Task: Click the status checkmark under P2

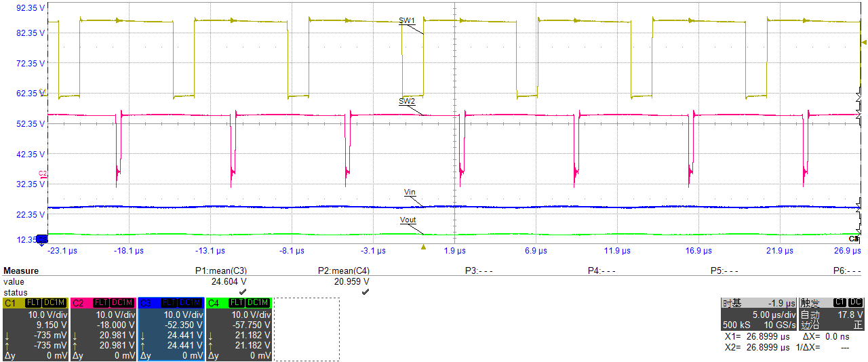Action: (x=366, y=291)
